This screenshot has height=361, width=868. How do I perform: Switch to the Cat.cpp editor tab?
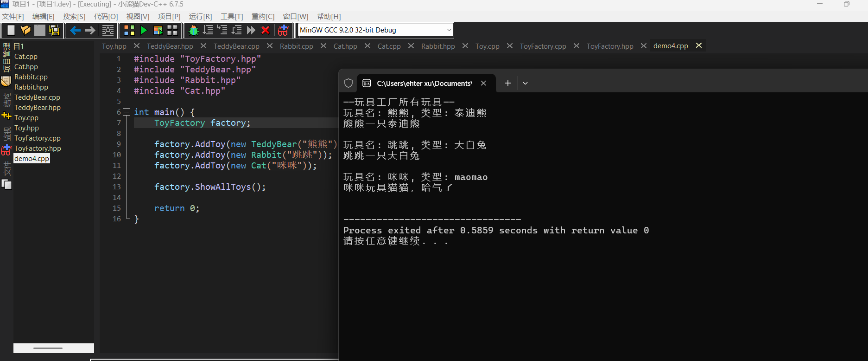[389, 46]
